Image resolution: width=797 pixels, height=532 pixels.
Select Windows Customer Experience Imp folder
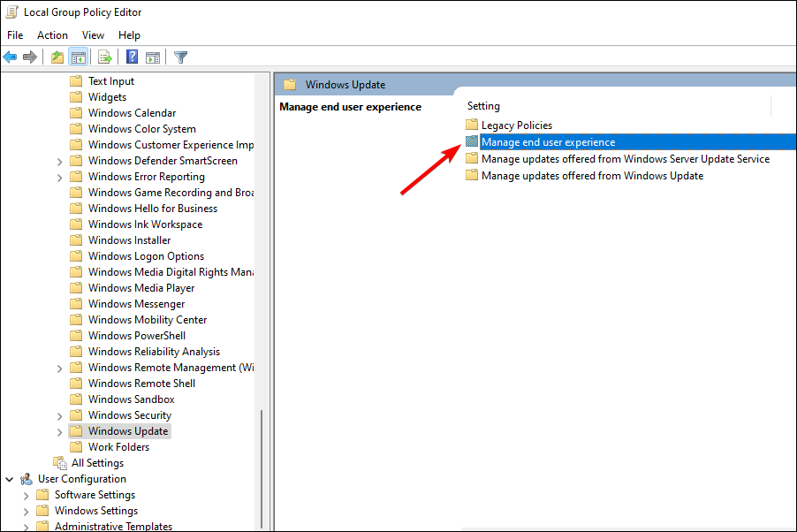(x=171, y=145)
